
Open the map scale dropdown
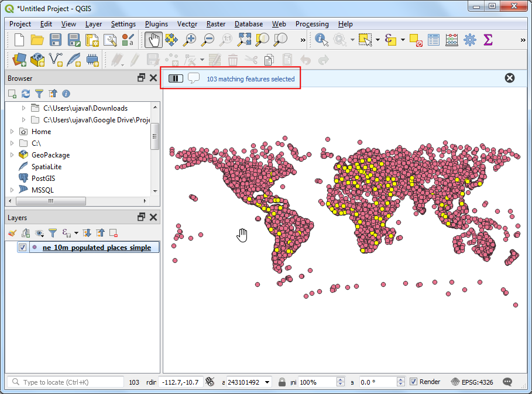click(x=267, y=382)
